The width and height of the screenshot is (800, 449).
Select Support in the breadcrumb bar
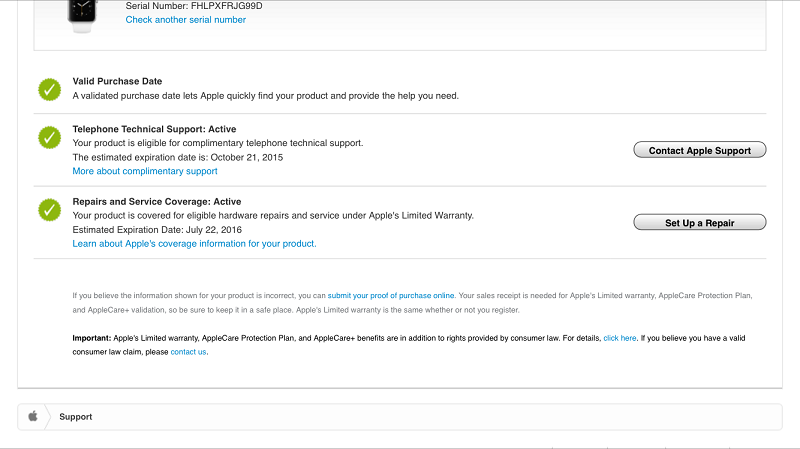pyautogui.click(x=76, y=416)
